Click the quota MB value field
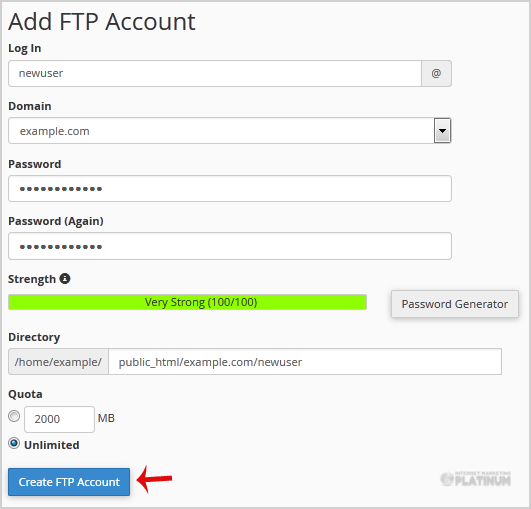Viewport: 531px width, 509px height. 59,419
